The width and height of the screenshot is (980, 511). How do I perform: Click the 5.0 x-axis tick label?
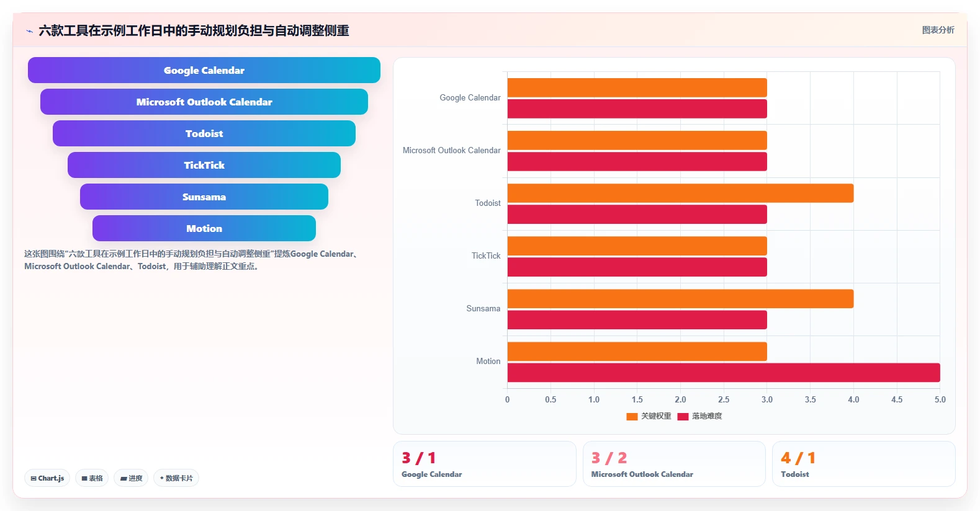tap(940, 400)
